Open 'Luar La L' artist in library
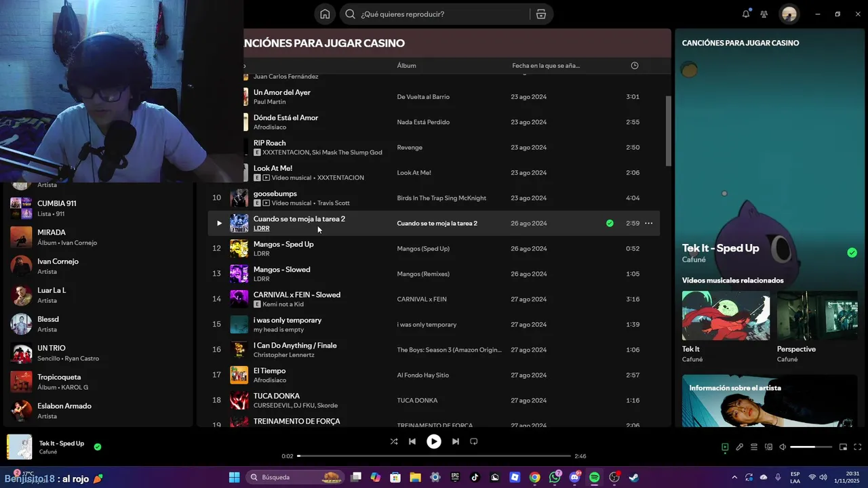 [98, 295]
